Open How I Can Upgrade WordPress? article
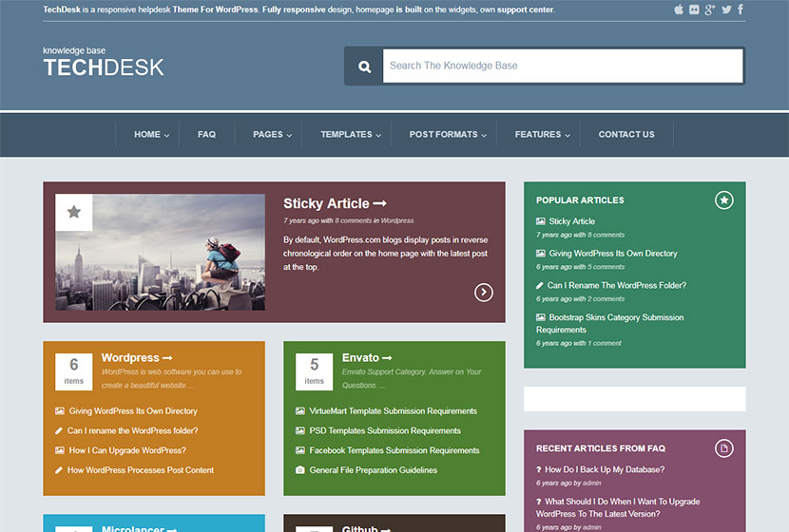 pos(127,450)
